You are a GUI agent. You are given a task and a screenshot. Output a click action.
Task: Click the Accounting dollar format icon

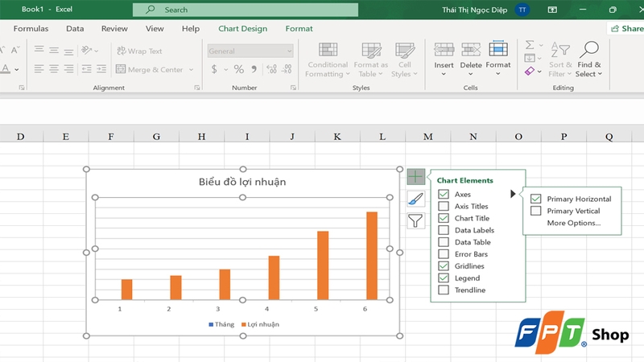coord(214,69)
